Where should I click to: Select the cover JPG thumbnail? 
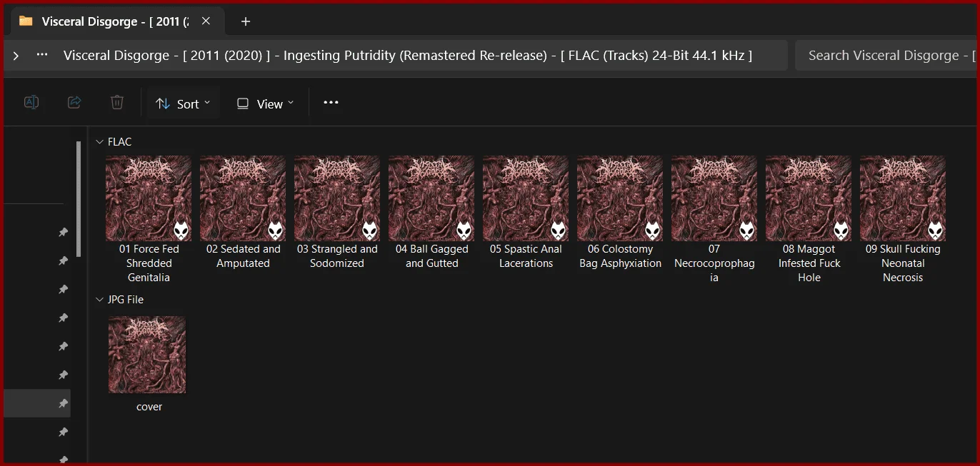tap(147, 355)
